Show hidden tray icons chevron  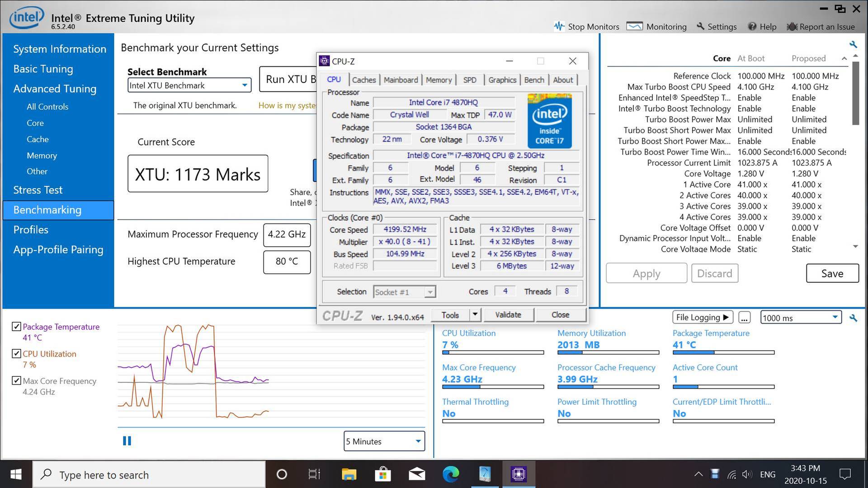pyautogui.click(x=698, y=474)
